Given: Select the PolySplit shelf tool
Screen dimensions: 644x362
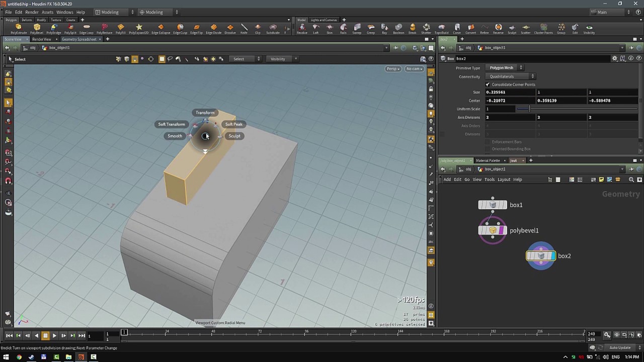Looking at the screenshot, I should pos(70,29).
